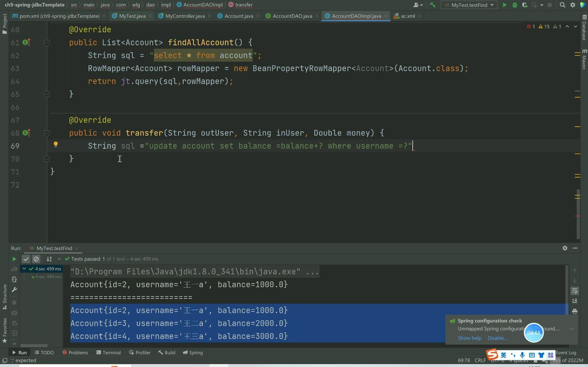
Task: Open the Database side tool window
Action: (x=584, y=28)
